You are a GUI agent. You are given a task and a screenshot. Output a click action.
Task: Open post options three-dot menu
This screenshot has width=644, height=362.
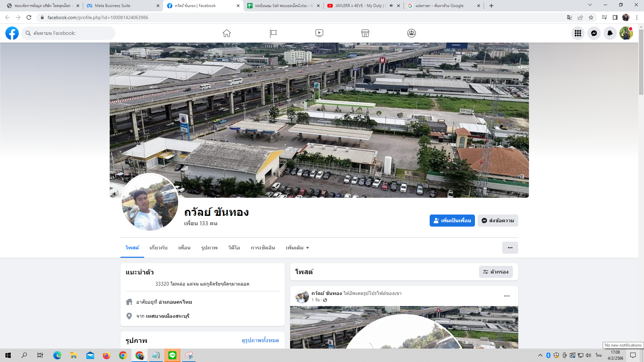(506, 296)
